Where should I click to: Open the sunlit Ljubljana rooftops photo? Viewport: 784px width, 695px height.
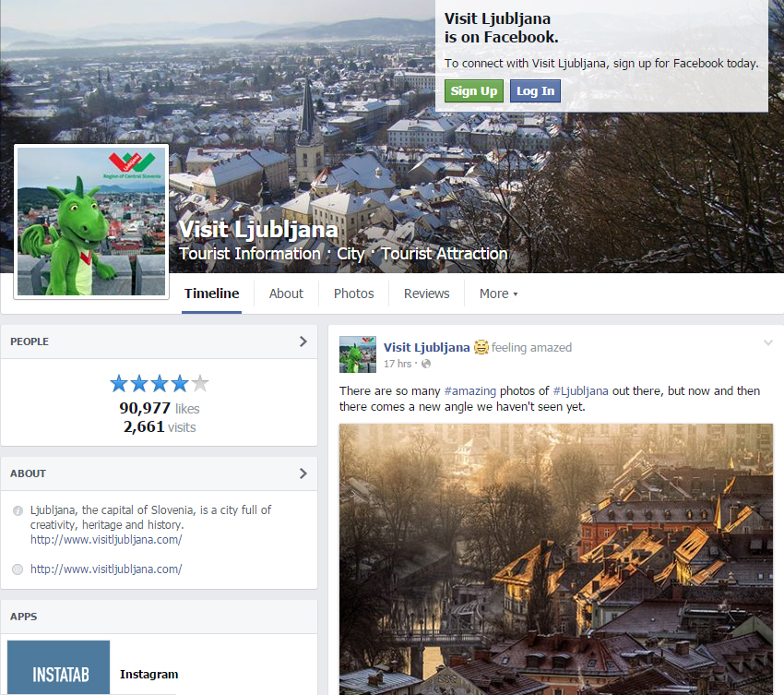[556, 559]
